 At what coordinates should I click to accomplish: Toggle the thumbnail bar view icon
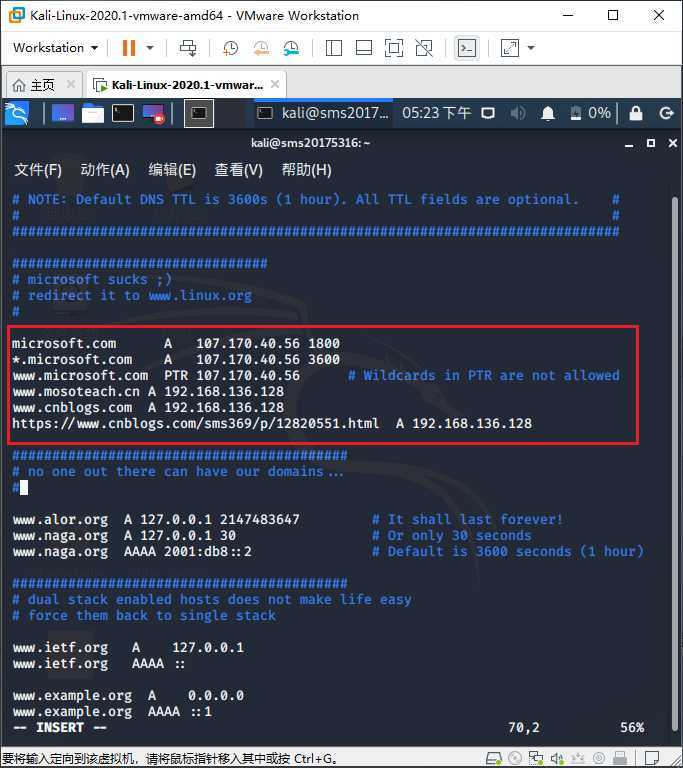pos(364,48)
